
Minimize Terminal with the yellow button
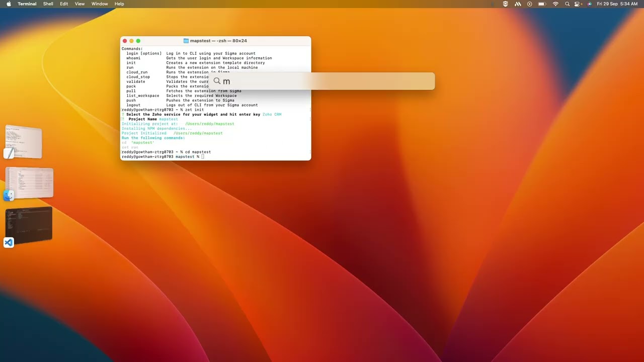[x=131, y=41]
